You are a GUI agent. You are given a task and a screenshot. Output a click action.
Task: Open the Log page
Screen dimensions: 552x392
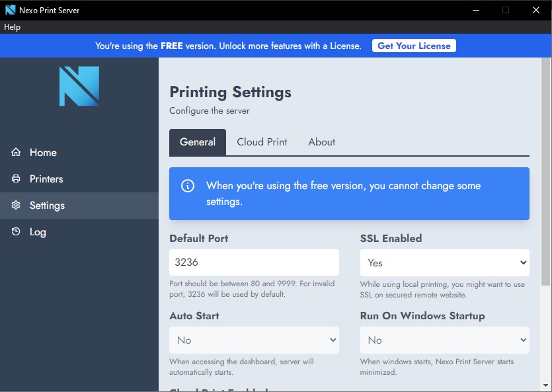click(79, 232)
